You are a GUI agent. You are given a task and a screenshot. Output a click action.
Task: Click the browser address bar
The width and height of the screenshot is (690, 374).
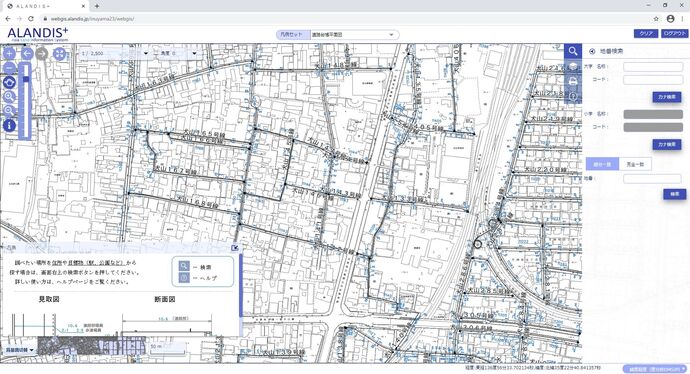pyautogui.click(x=343, y=19)
